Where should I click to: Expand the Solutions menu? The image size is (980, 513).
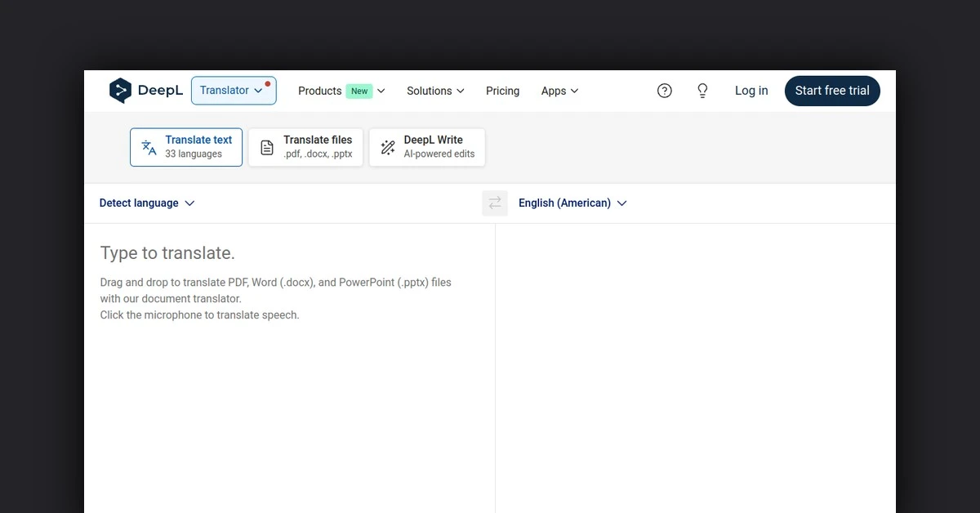point(435,91)
